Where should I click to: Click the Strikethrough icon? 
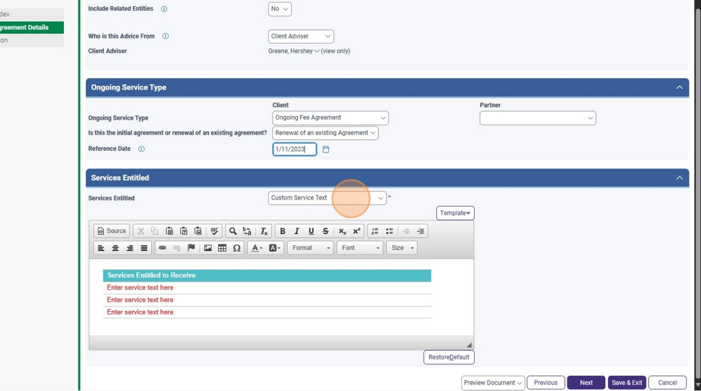coord(325,231)
